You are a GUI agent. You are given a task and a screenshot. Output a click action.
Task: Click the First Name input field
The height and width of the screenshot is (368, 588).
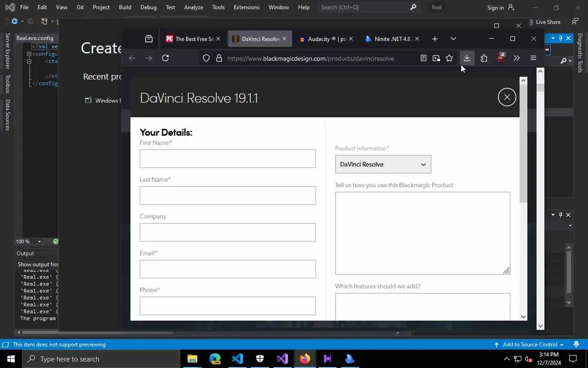click(x=228, y=159)
